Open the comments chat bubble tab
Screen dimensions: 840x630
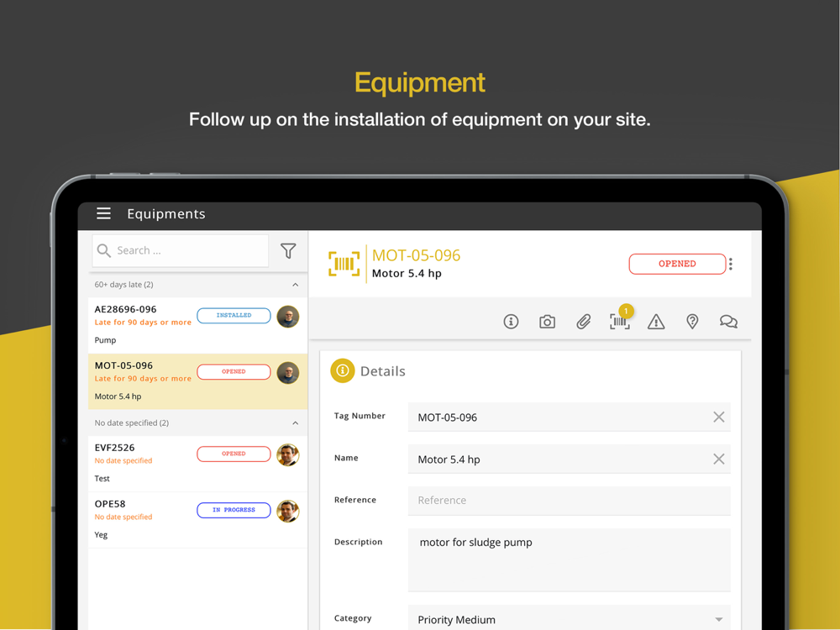[728, 322]
